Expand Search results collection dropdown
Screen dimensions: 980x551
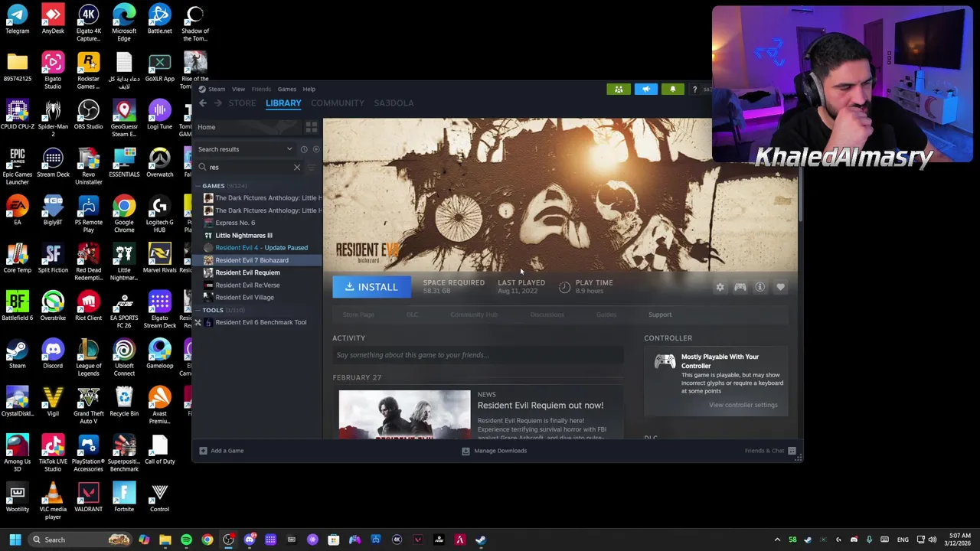(289, 149)
